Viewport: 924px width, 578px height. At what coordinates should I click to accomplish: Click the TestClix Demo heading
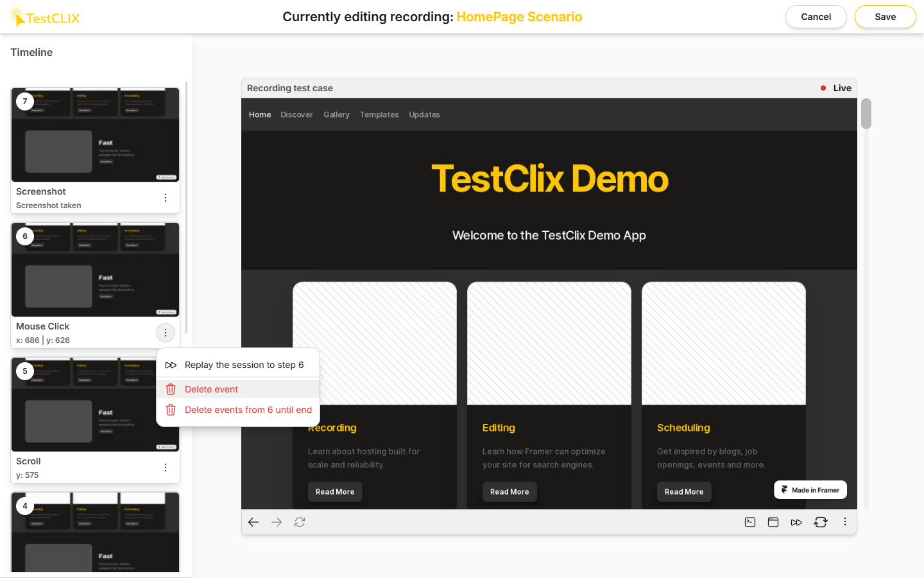coord(549,179)
